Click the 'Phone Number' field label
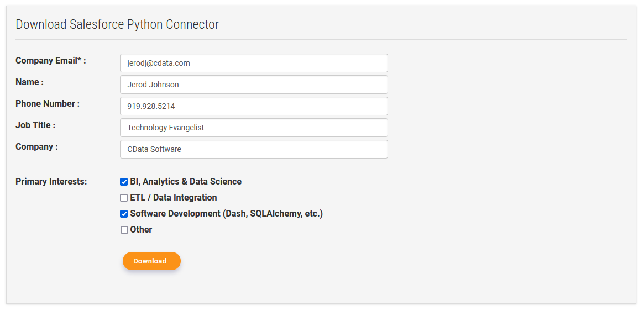Screen dimensions: 644x311 [x=48, y=104]
